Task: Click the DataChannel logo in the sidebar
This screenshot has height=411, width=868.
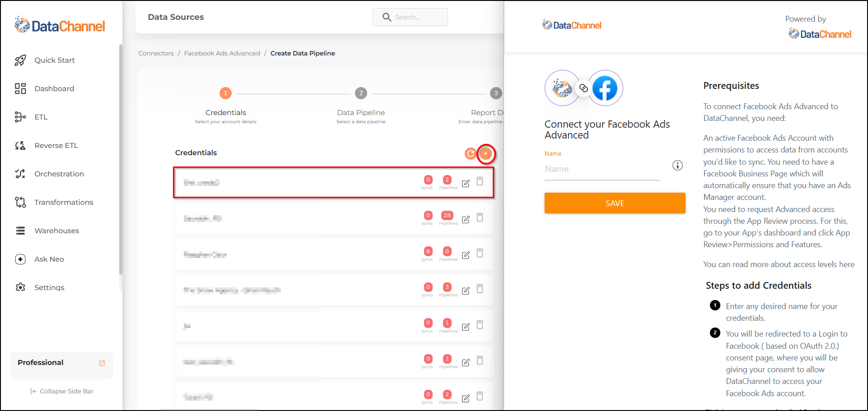Action: [60, 25]
